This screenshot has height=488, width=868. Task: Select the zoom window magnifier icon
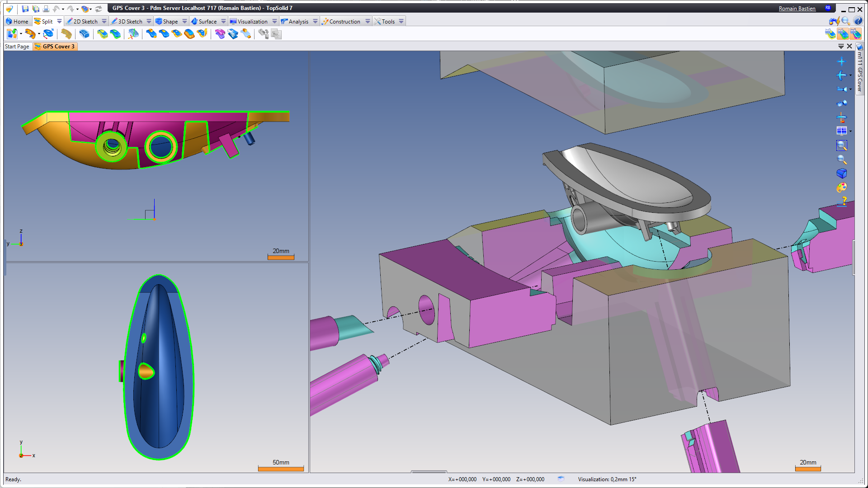[x=841, y=145]
